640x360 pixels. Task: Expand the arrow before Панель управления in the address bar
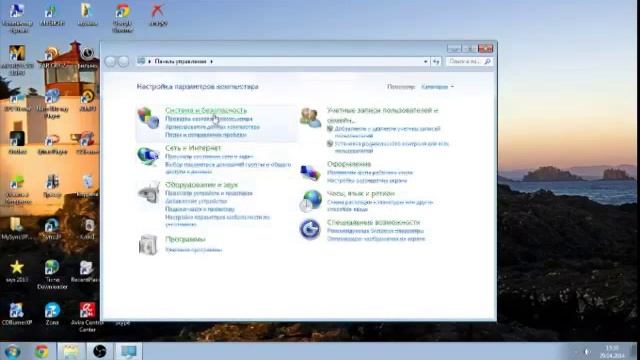(x=150, y=61)
